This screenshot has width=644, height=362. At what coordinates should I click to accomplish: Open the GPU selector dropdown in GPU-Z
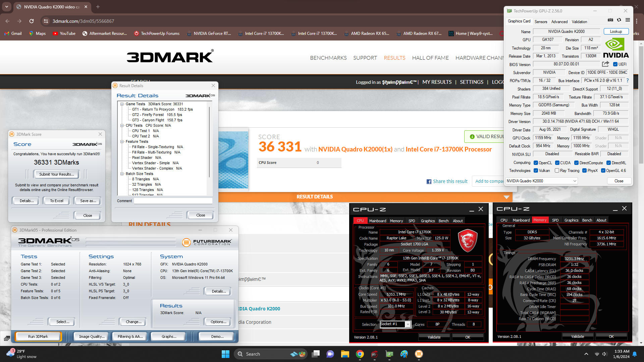tap(541, 181)
